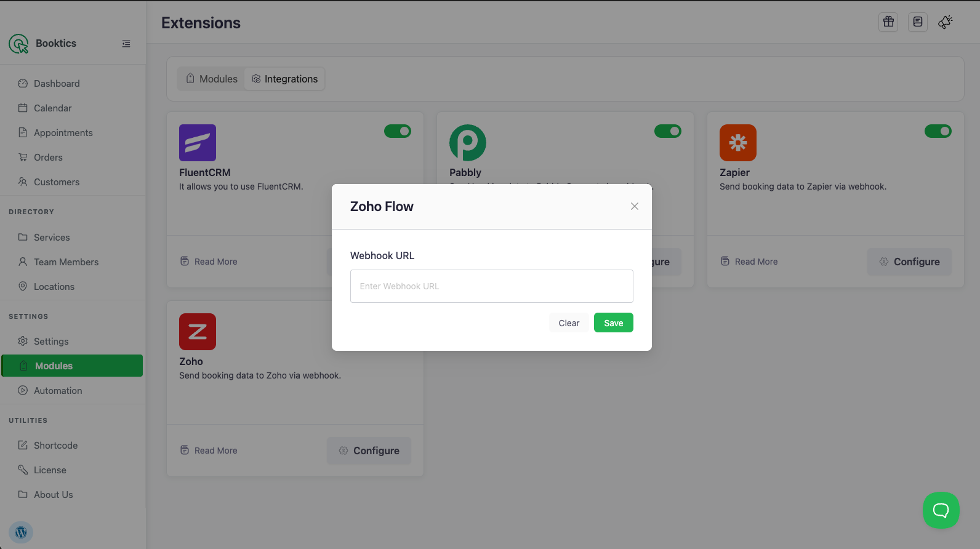Configure the Zapier integration
The image size is (980, 549).
[909, 262]
